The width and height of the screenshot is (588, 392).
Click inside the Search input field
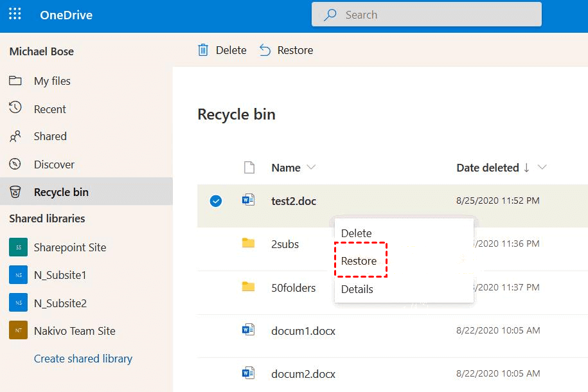tap(426, 15)
